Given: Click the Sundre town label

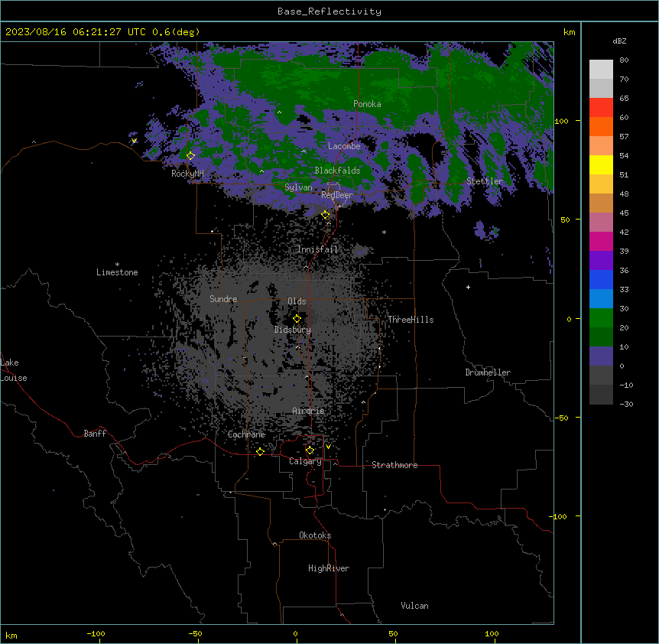Looking at the screenshot, I should [x=223, y=299].
